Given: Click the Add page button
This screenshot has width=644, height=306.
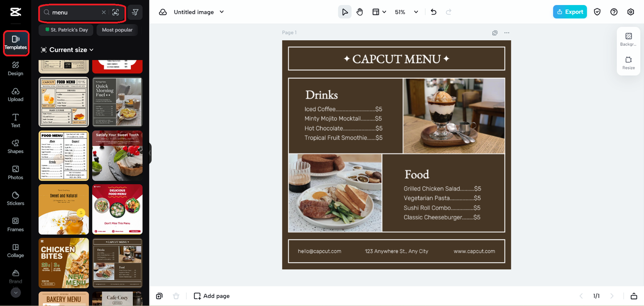Looking at the screenshot, I should click(x=212, y=296).
